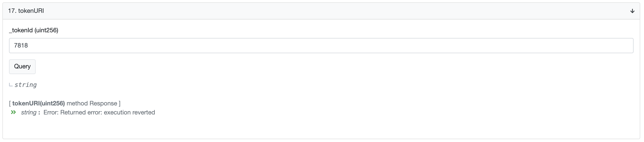Click the output tree branch marker before string
Screen dimensions: 644x142
point(10,85)
